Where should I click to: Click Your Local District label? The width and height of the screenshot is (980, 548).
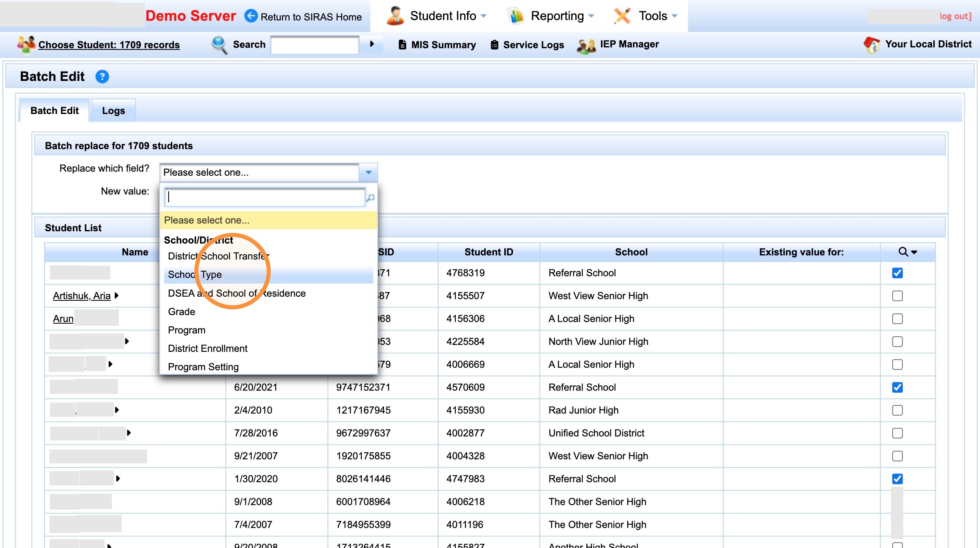tap(928, 44)
